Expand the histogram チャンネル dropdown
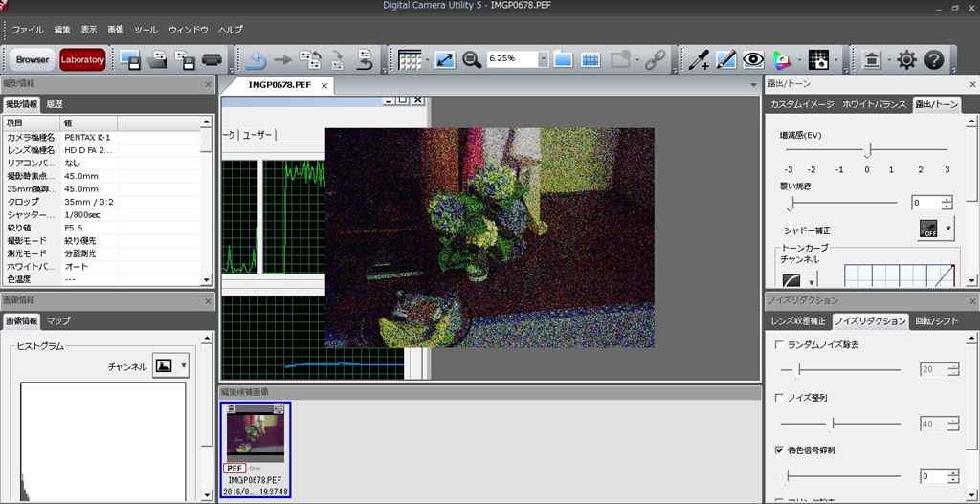 click(x=184, y=365)
